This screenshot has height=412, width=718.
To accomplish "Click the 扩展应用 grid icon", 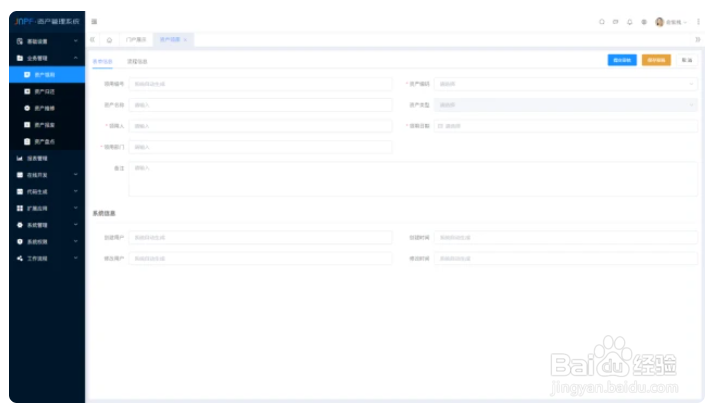I will [20, 208].
